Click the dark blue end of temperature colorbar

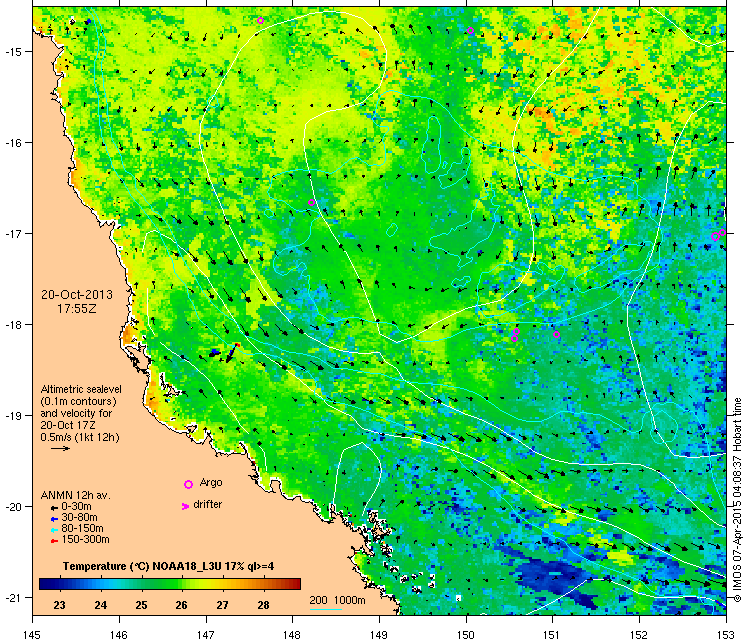tap(44, 584)
